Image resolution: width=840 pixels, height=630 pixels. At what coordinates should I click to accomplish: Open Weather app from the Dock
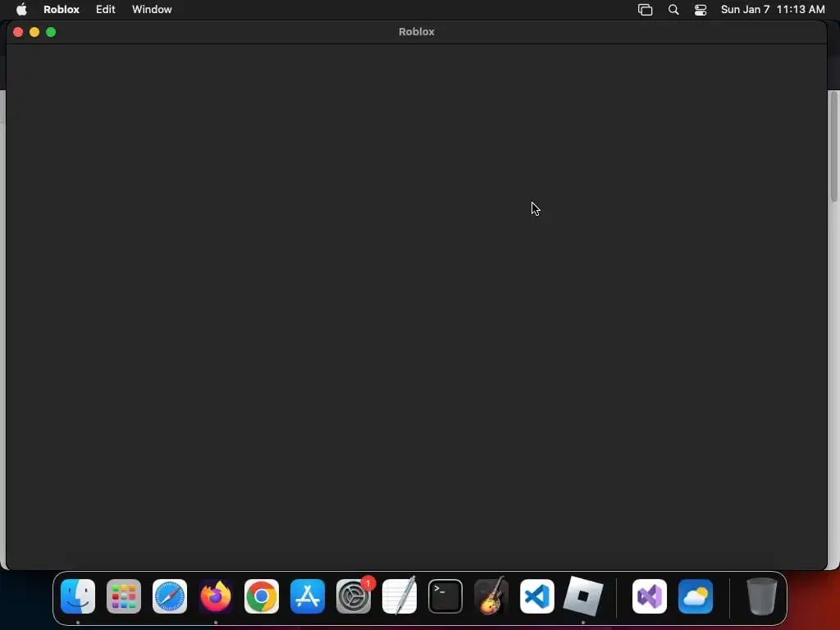pyautogui.click(x=696, y=596)
